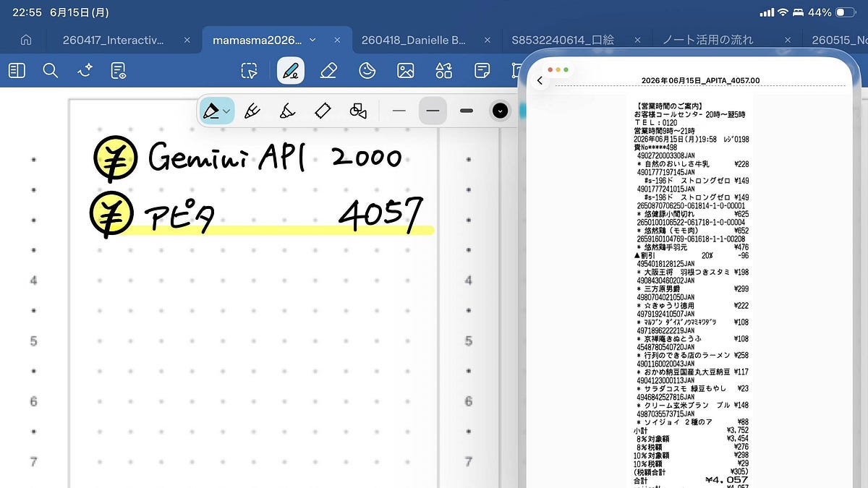Image resolution: width=868 pixels, height=488 pixels.
Task: Select the Sticky note tool
Action: tap(482, 70)
